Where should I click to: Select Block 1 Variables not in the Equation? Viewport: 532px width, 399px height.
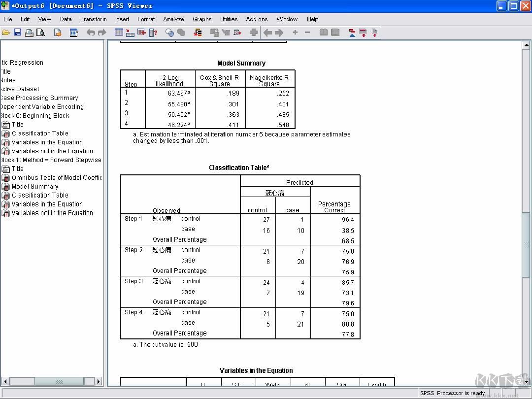pos(52,213)
